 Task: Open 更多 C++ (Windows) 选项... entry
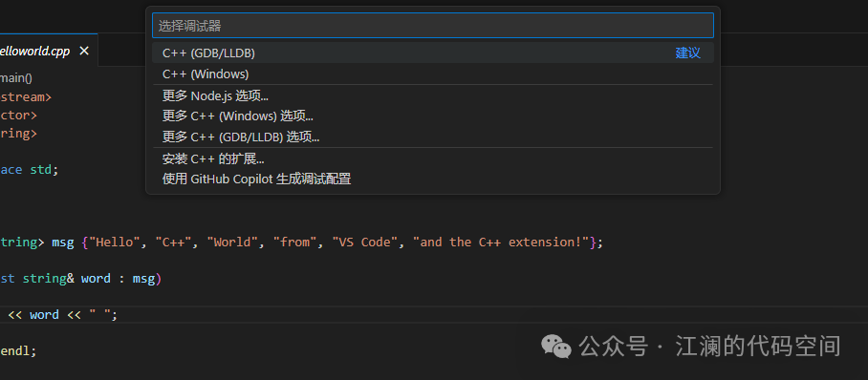[433, 116]
